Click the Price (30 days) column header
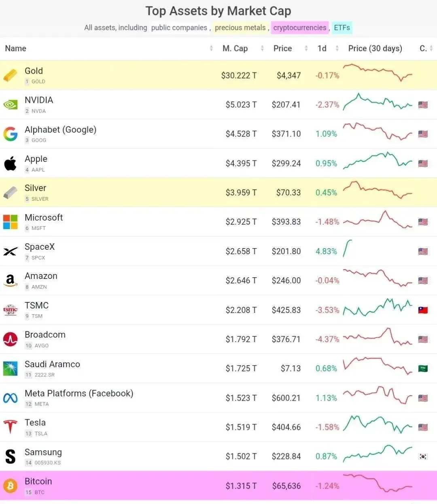The width and height of the screenshot is (437, 504). click(x=375, y=49)
